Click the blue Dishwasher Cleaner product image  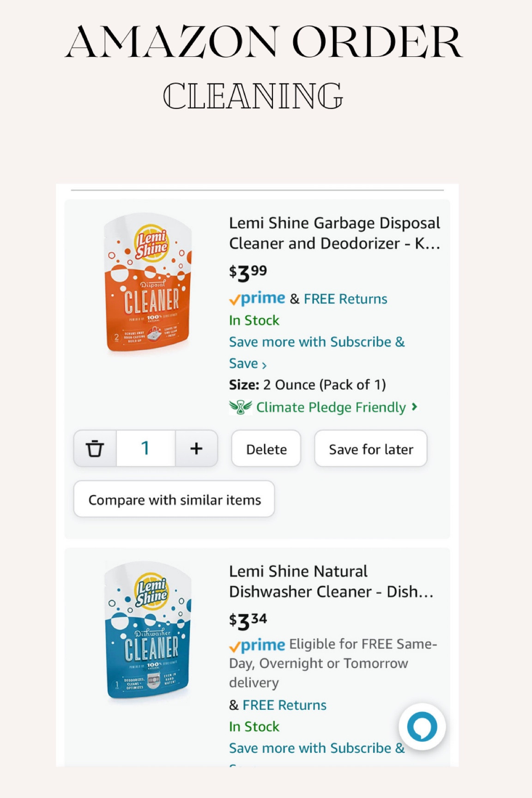point(148,631)
